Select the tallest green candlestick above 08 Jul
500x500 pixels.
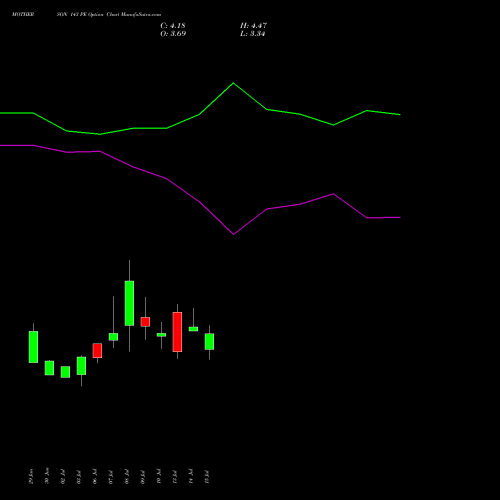coord(129,303)
